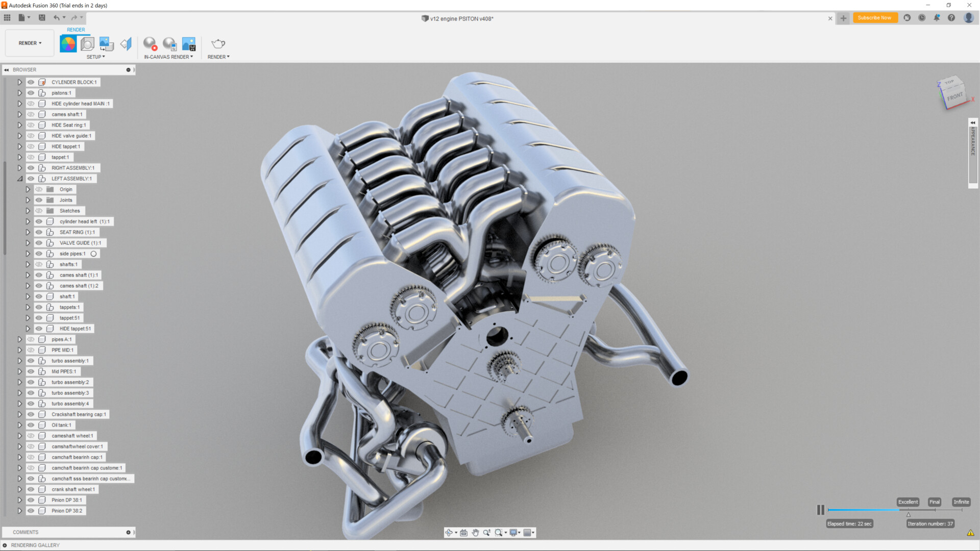This screenshot has height=551, width=980.
Task: Collapse the LEFT ASSEMBLY:1 node
Action: pos(20,178)
